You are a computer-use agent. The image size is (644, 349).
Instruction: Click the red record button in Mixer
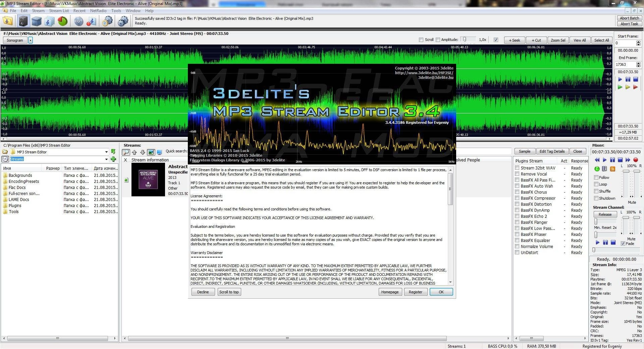pyautogui.click(x=636, y=160)
